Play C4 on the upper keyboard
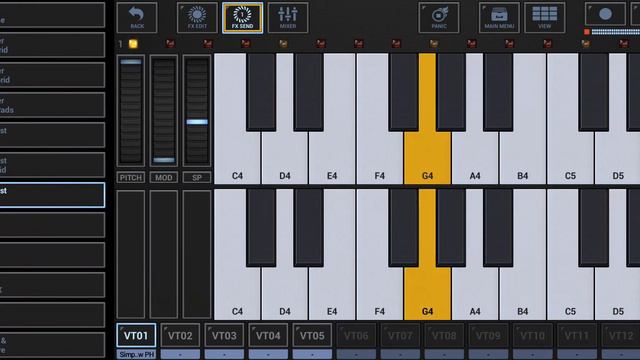Image resolution: width=640 pixels, height=360 pixels. tap(237, 159)
